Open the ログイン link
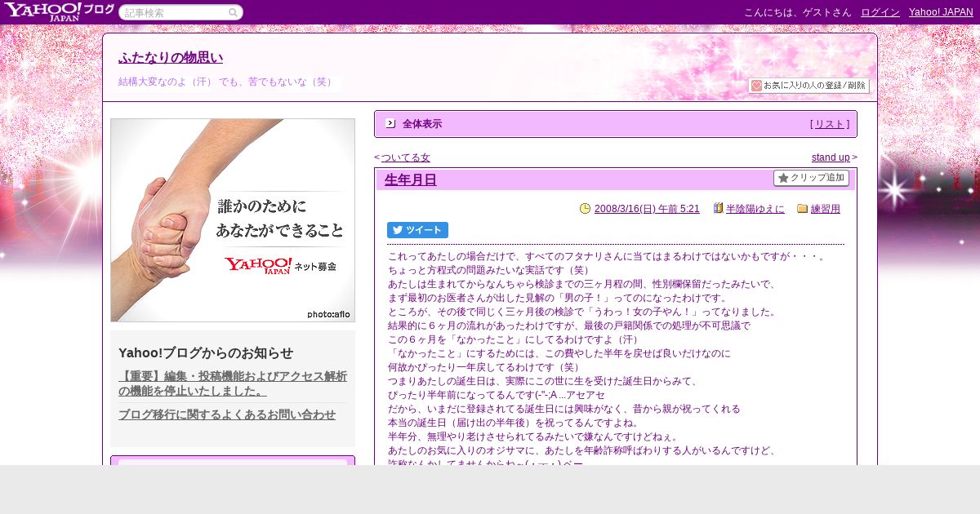The height and width of the screenshot is (514, 980). (x=880, y=12)
